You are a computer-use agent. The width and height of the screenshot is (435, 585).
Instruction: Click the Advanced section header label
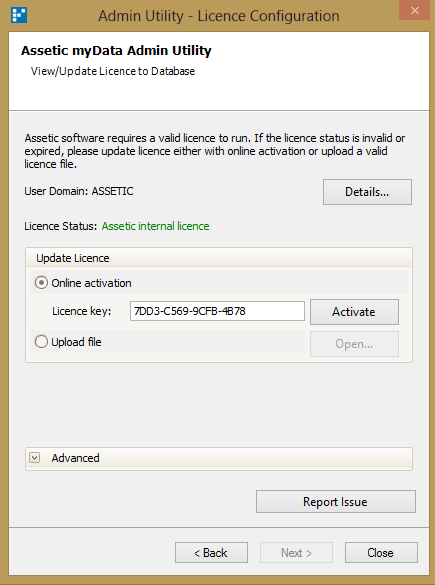pos(75,458)
